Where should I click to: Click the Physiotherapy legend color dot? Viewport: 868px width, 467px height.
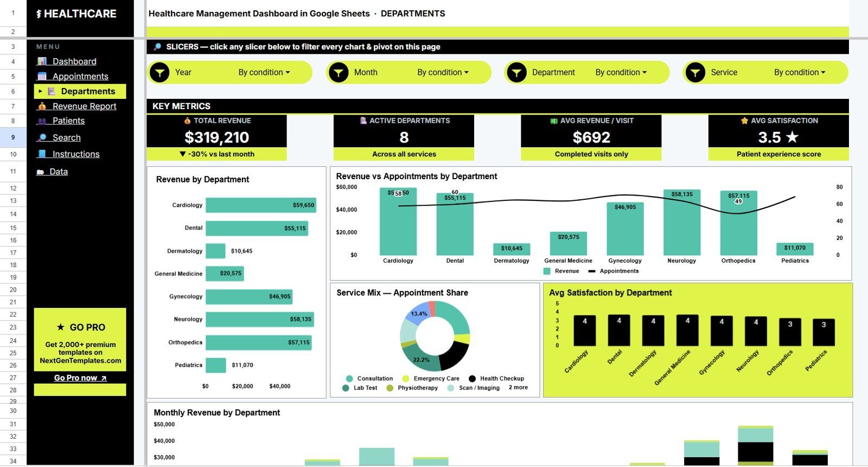point(390,388)
